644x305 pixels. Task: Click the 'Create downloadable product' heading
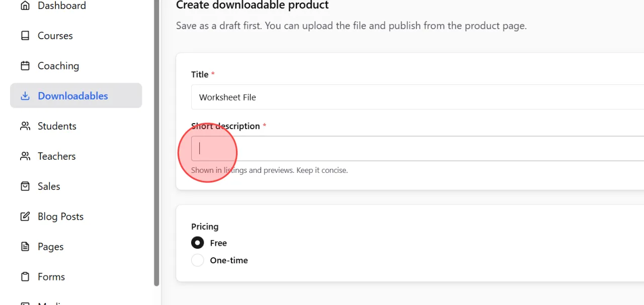(x=252, y=6)
